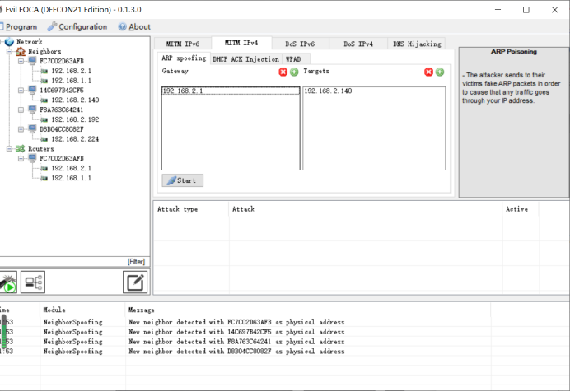Collapse the Neighbors tree node

9,52
